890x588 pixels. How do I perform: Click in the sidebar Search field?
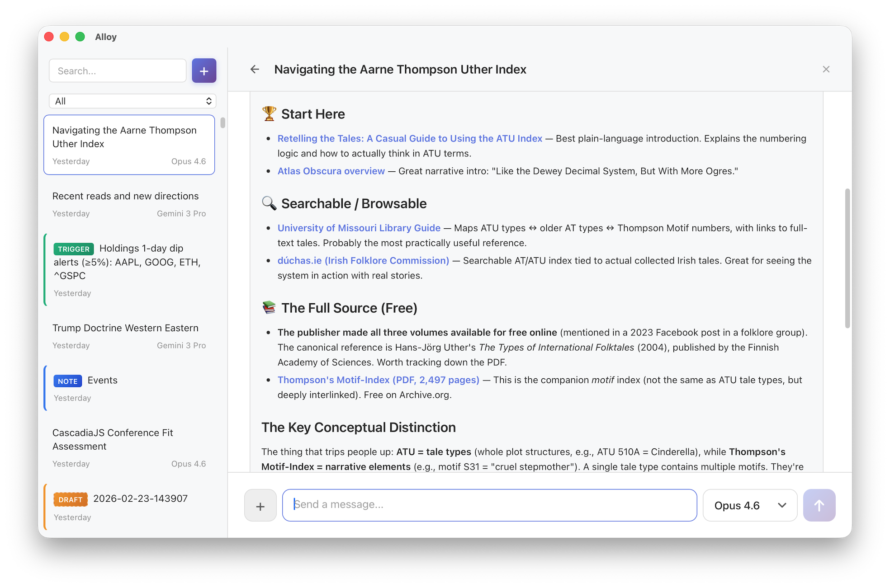[118, 71]
